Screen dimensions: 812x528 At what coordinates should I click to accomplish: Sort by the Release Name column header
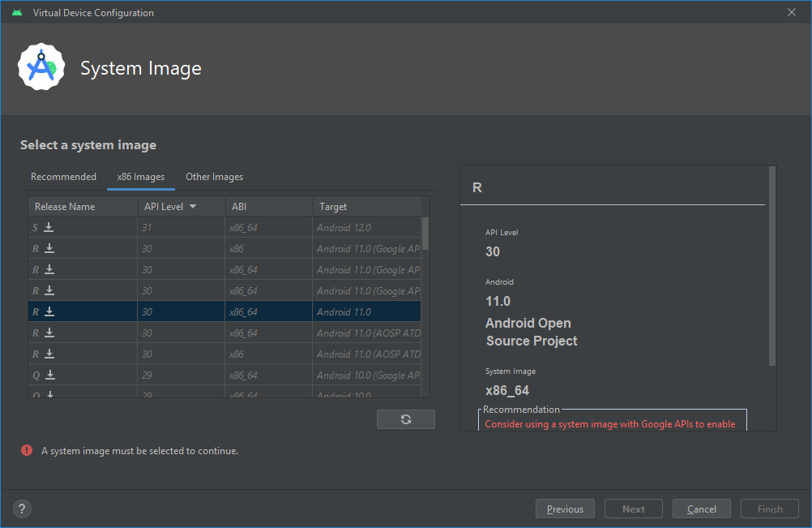(x=83, y=206)
